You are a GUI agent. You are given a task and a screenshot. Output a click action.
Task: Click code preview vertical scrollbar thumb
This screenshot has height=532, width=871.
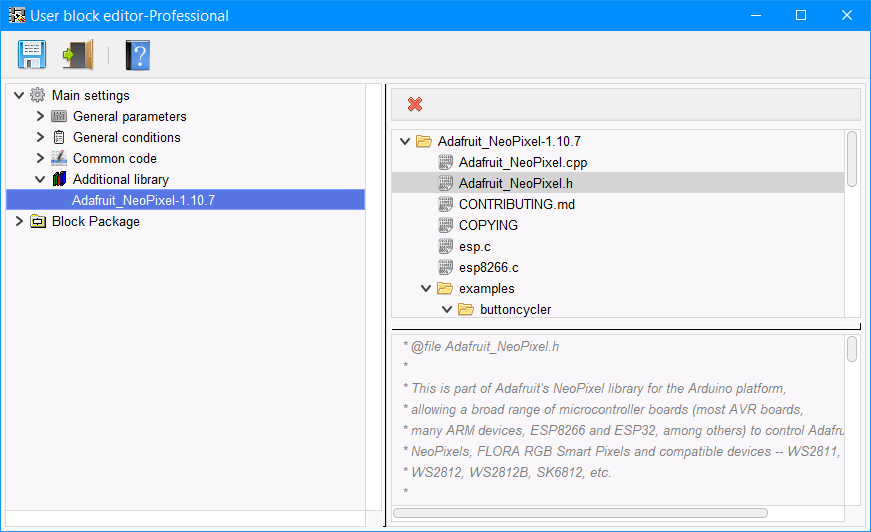coord(852,349)
